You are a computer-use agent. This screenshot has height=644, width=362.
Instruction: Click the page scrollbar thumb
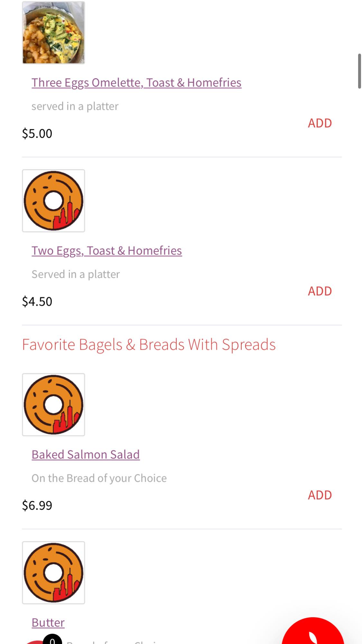coord(359,71)
